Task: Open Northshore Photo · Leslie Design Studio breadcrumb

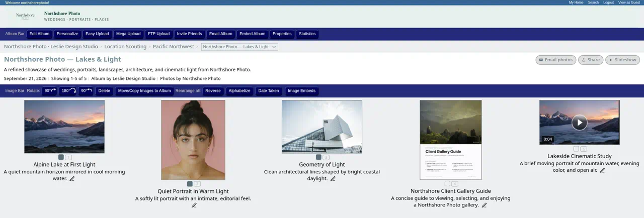Action: pyautogui.click(x=51, y=47)
